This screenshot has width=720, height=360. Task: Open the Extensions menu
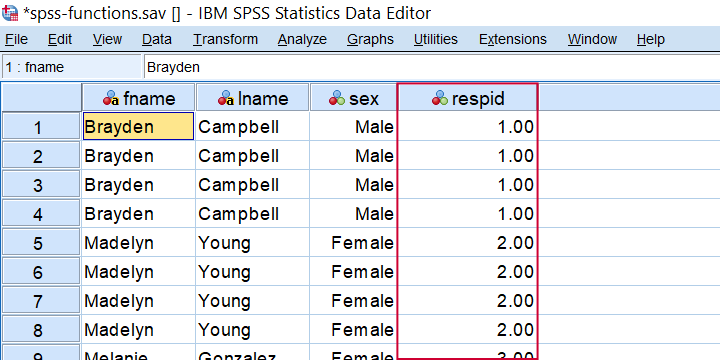click(513, 39)
